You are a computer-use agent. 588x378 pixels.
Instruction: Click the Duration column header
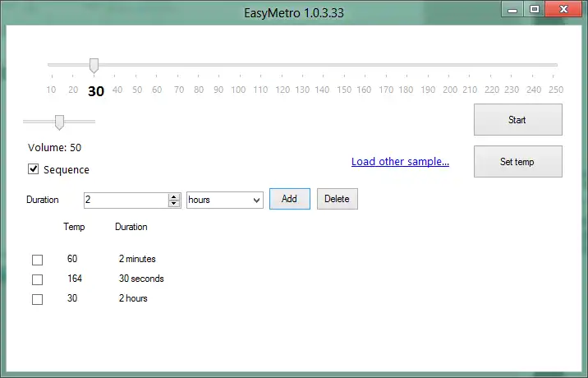(131, 227)
